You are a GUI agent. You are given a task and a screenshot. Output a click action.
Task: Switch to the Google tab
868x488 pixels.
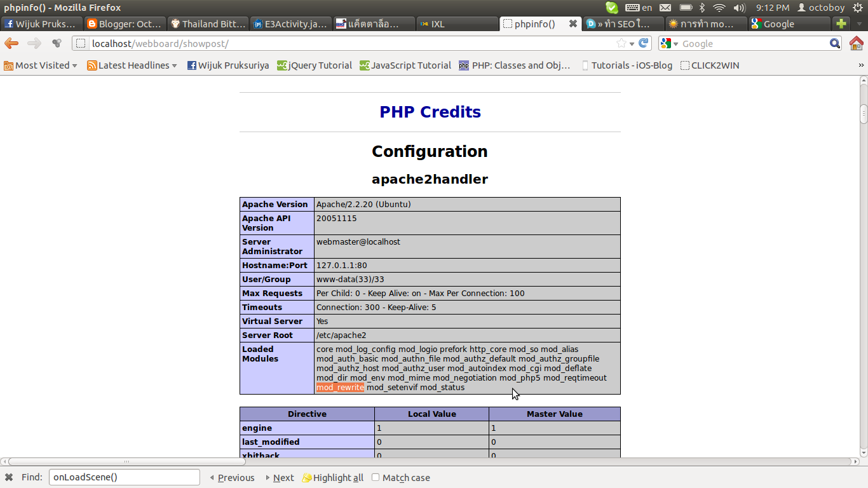coord(790,24)
